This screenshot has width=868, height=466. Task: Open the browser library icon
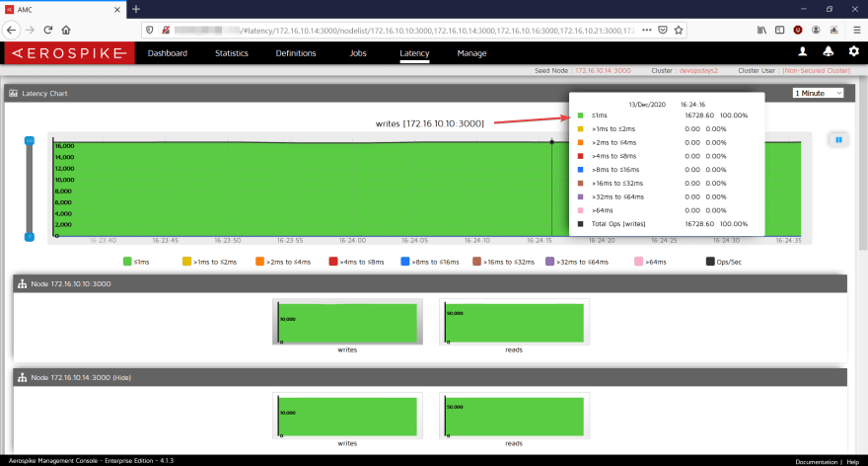click(761, 30)
